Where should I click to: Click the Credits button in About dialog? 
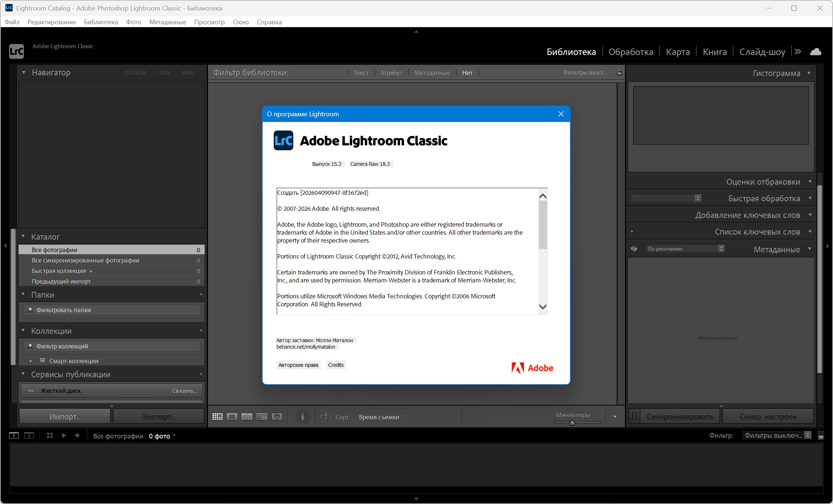coord(336,365)
